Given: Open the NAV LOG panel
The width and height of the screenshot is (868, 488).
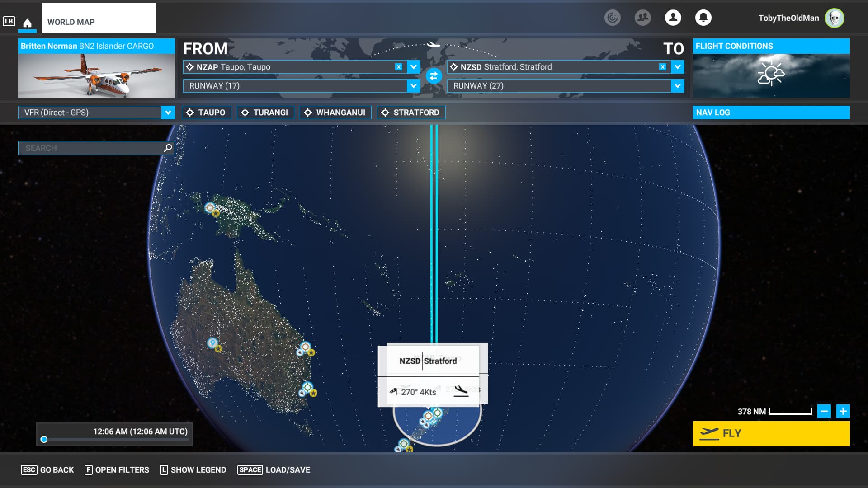Looking at the screenshot, I should click(771, 112).
